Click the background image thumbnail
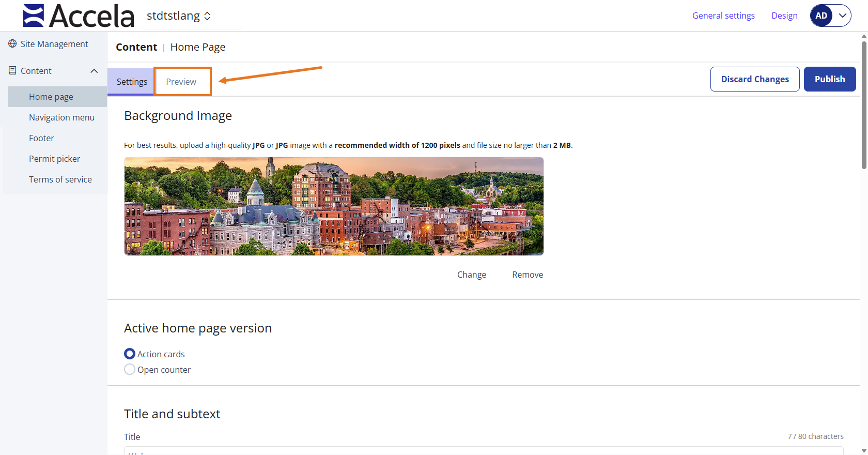This screenshot has height=455, width=868. tap(334, 206)
